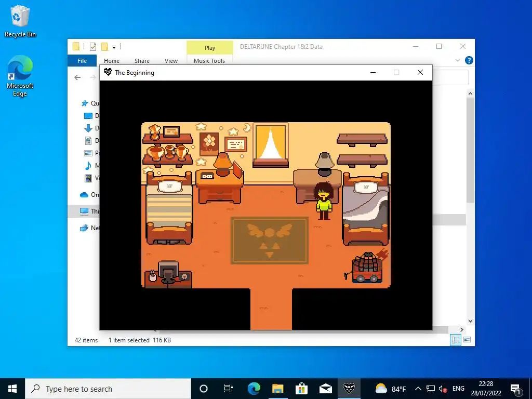
Task: Click the New Folder icon in quick access toolbar
Action: coord(105,47)
